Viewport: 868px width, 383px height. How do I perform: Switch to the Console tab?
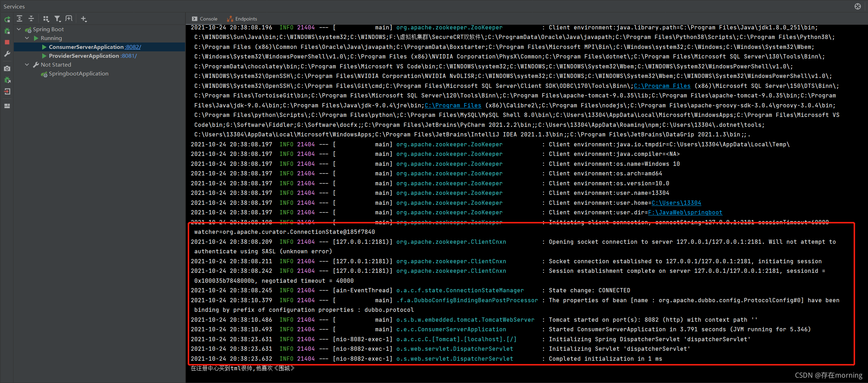pyautogui.click(x=205, y=19)
